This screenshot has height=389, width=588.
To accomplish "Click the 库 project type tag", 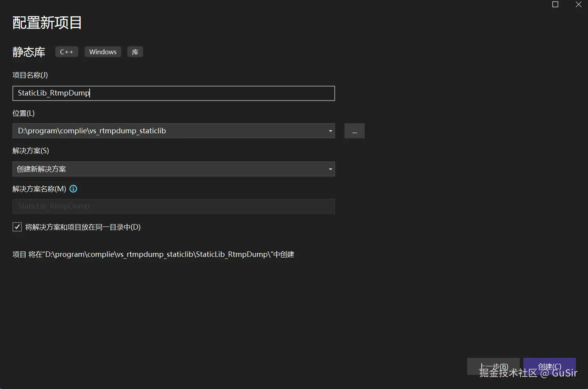I will (135, 52).
